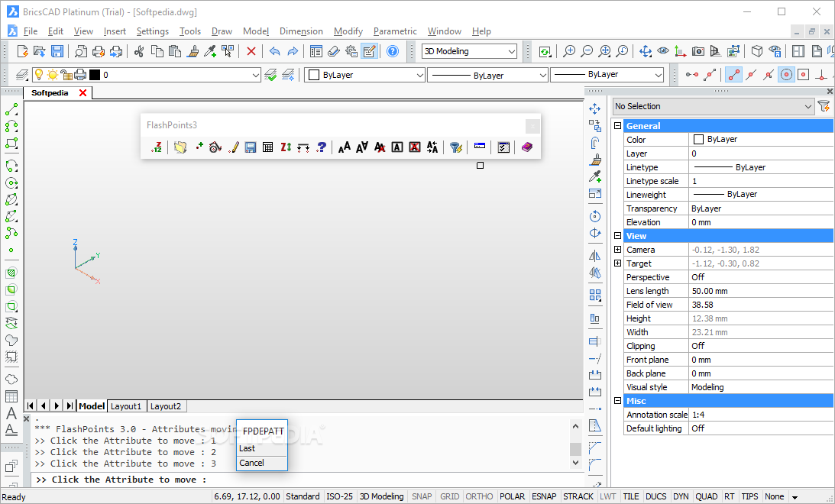Click the Copy icon in toolbar

pos(157,51)
